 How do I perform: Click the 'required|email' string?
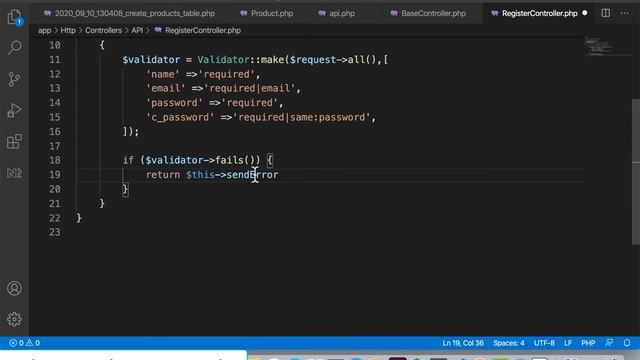point(249,88)
